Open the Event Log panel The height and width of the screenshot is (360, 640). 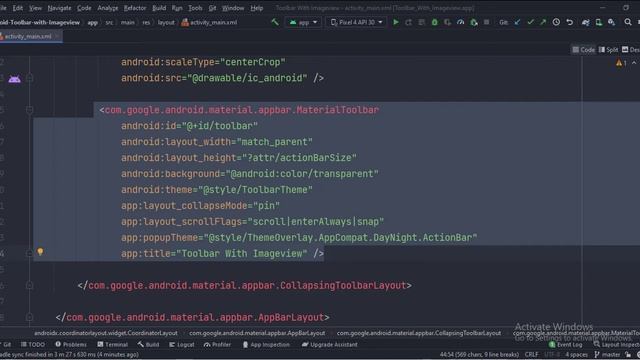click(x=565, y=344)
